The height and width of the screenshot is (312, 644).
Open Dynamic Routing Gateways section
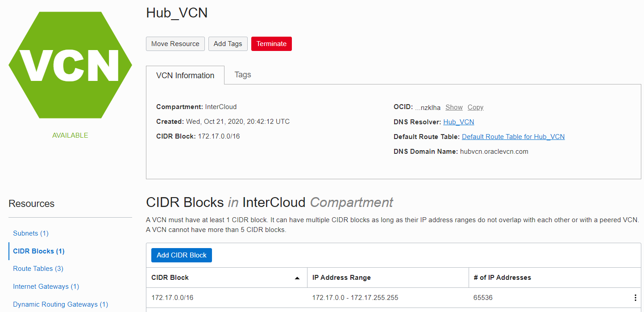[x=60, y=304]
